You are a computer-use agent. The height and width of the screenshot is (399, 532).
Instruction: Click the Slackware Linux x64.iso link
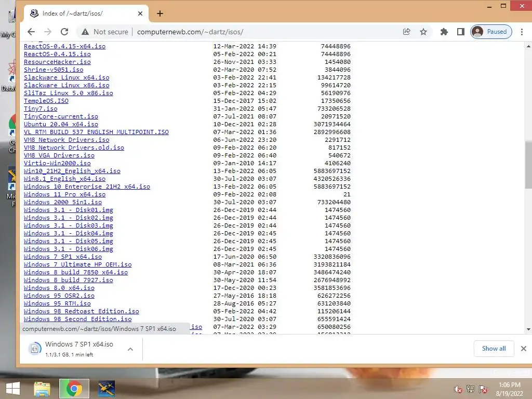click(x=66, y=77)
